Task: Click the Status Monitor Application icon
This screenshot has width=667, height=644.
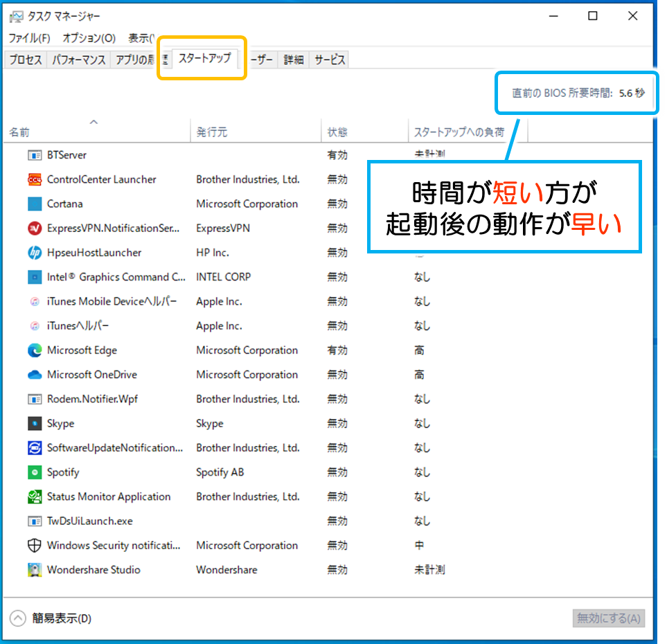Action: (x=35, y=497)
